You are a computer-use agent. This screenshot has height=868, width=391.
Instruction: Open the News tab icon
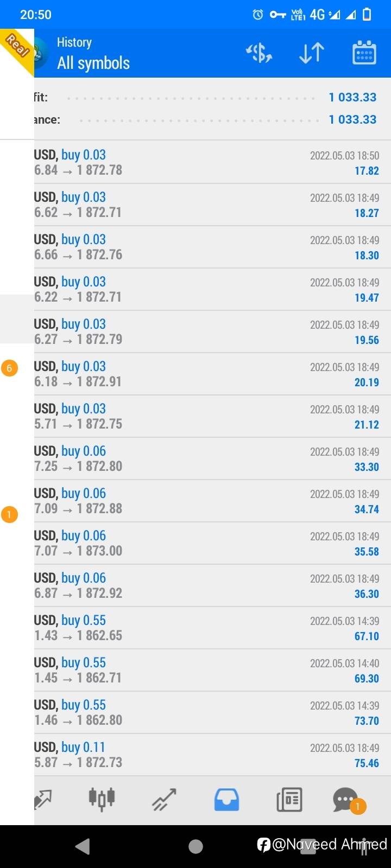[289, 799]
